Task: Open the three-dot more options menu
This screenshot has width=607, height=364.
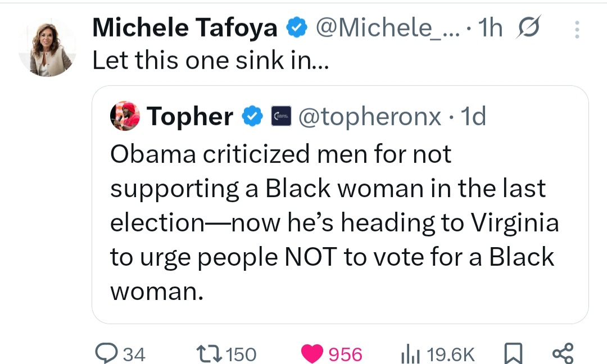Action: click(576, 29)
